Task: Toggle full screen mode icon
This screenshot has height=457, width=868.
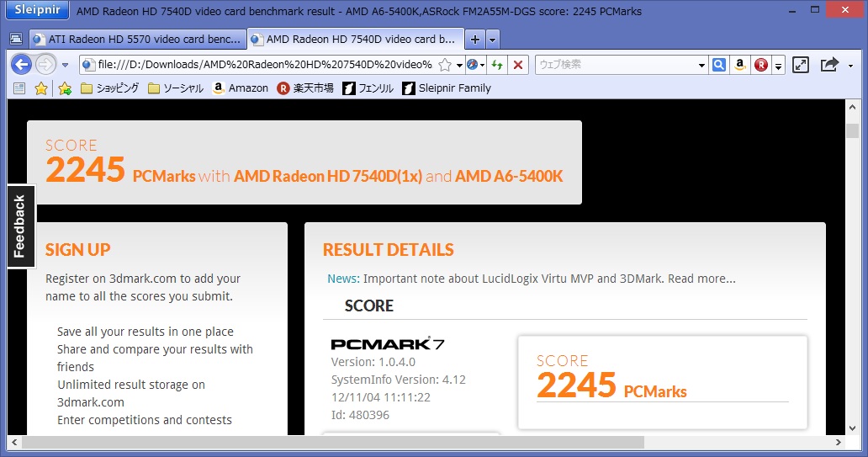Action: tap(801, 65)
